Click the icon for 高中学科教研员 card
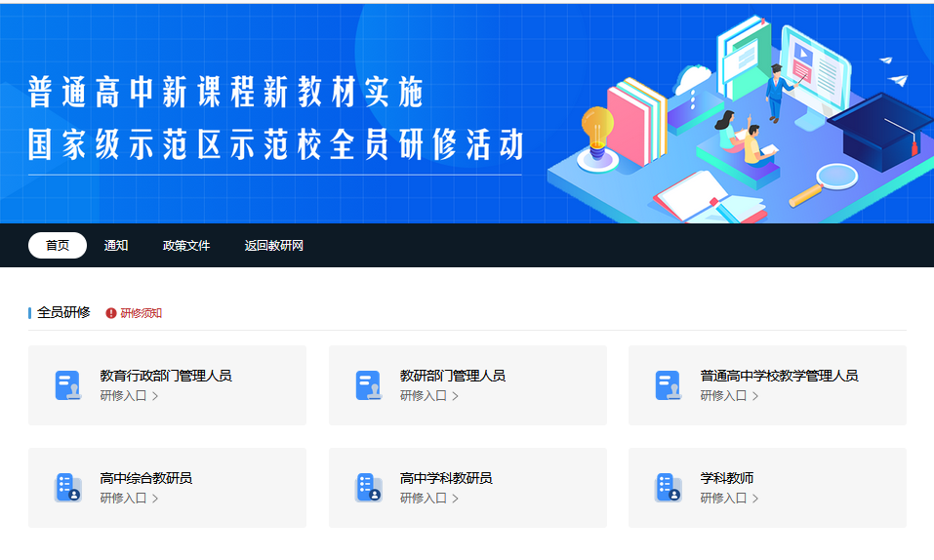 [x=369, y=488]
